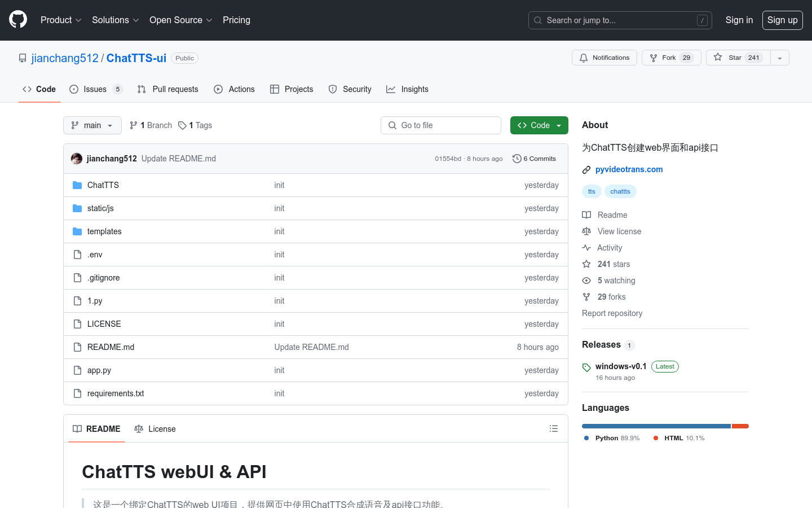Fork the repository with Fork button
Screen dimensions: 812x508
coord(671,58)
